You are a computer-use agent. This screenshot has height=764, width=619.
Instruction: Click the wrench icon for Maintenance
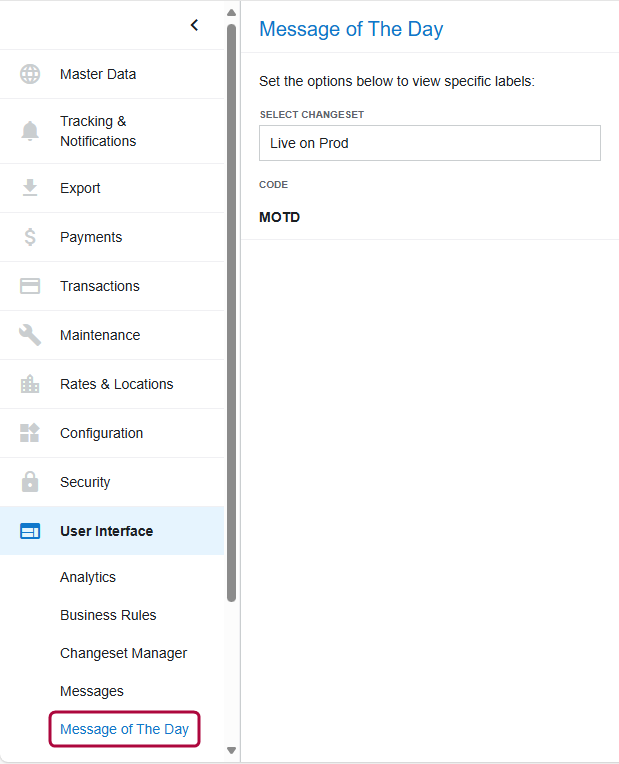[x=30, y=335]
